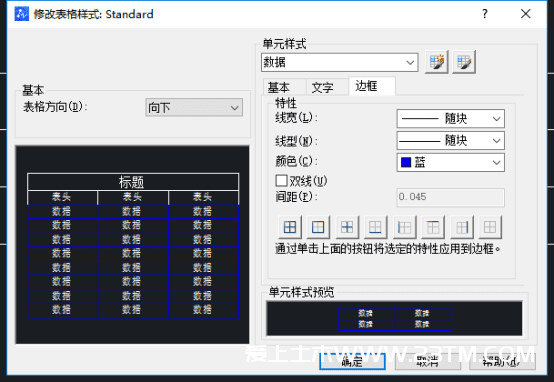Click the dialog title bar app icon
This screenshot has height=382, width=554.
point(22,14)
